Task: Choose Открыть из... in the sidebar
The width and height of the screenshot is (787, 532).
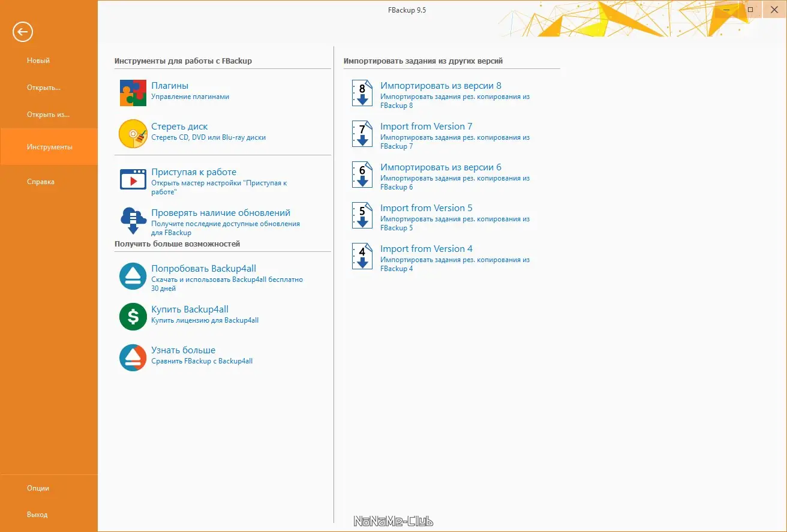Action: (x=49, y=115)
